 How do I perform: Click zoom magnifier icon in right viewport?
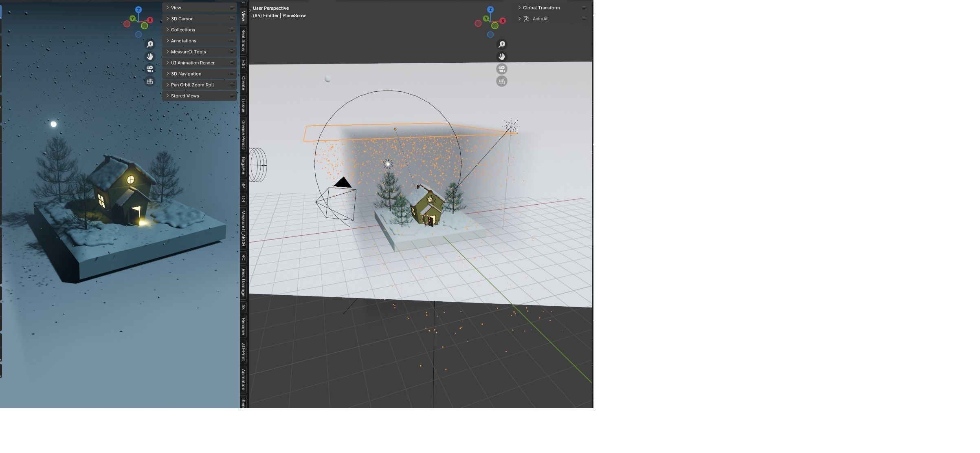(502, 44)
